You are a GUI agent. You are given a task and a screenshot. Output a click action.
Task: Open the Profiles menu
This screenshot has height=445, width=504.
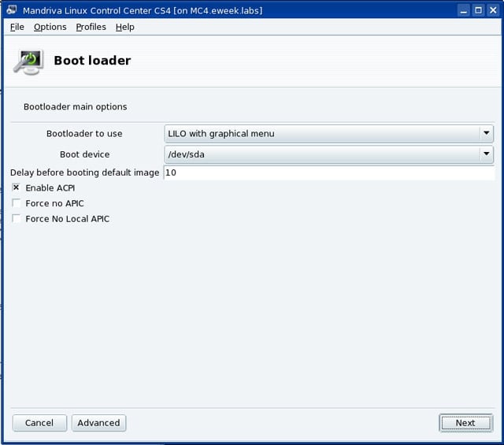pos(91,27)
